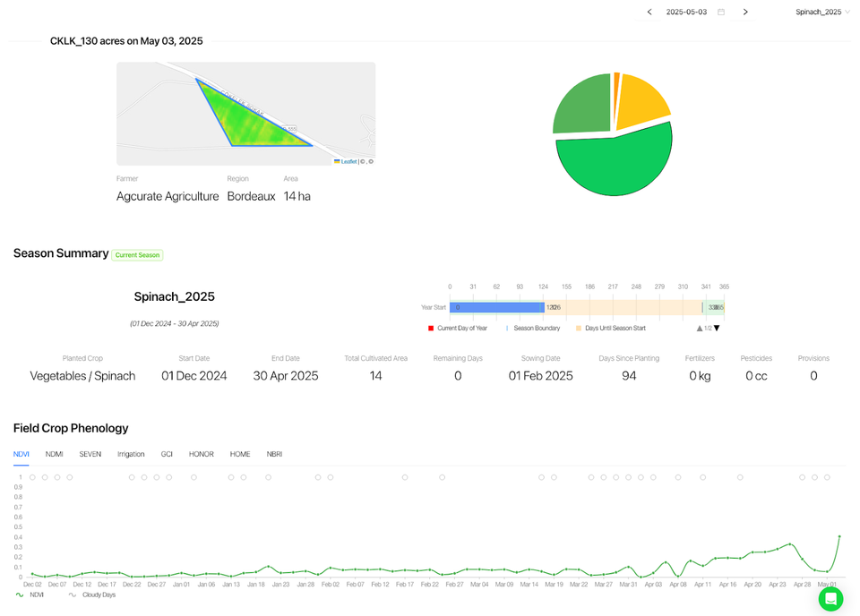Click the Current Season badge
The width and height of the screenshot is (860, 616).
(x=137, y=255)
